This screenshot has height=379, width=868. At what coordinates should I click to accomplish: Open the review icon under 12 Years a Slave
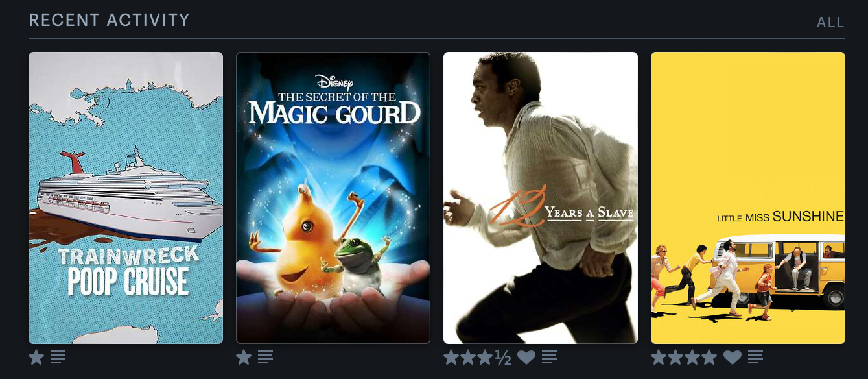point(549,357)
